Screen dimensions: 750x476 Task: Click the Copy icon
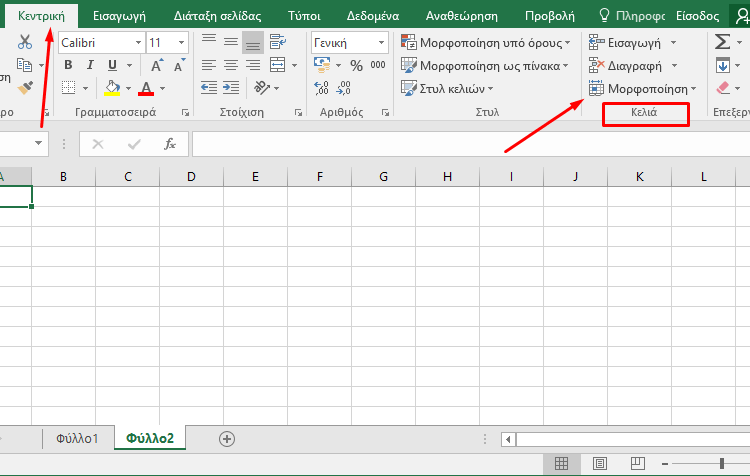pyautogui.click(x=24, y=65)
